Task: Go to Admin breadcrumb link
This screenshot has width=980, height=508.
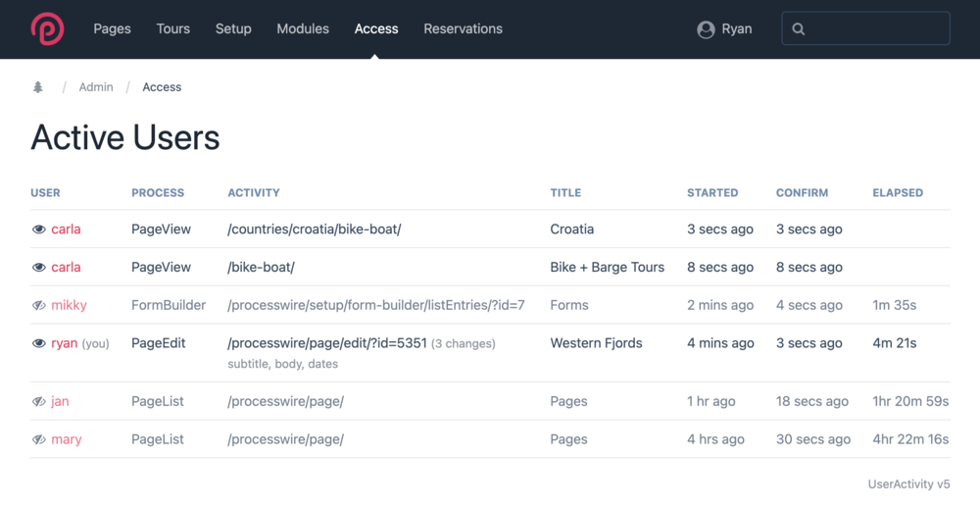Action: pos(96,87)
